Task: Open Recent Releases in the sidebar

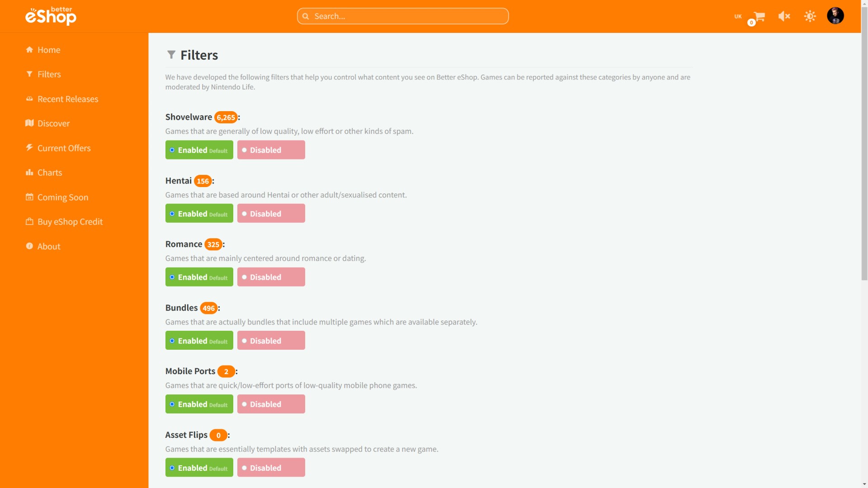Action: (x=67, y=99)
